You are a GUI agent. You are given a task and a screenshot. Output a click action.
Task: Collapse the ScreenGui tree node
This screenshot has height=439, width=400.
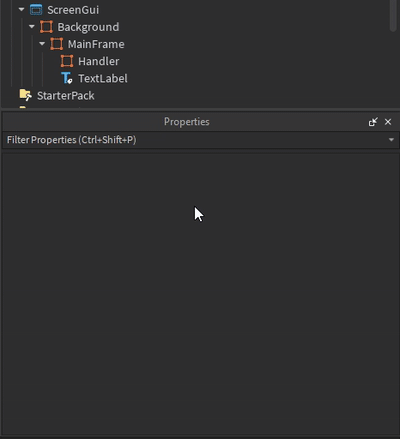tap(22, 10)
